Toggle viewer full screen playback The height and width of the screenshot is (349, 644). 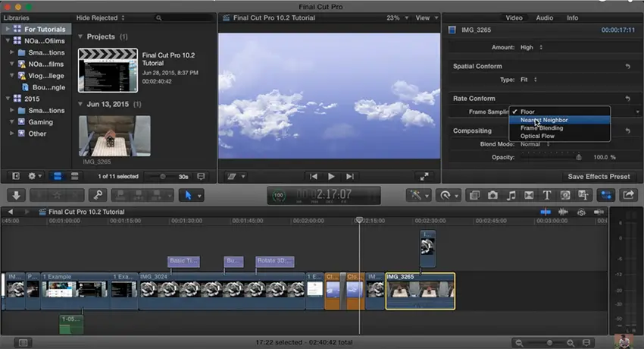[x=424, y=176]
